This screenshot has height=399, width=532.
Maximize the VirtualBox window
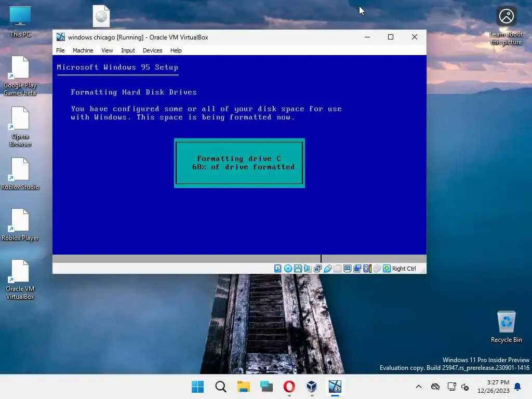click(391, 37)
